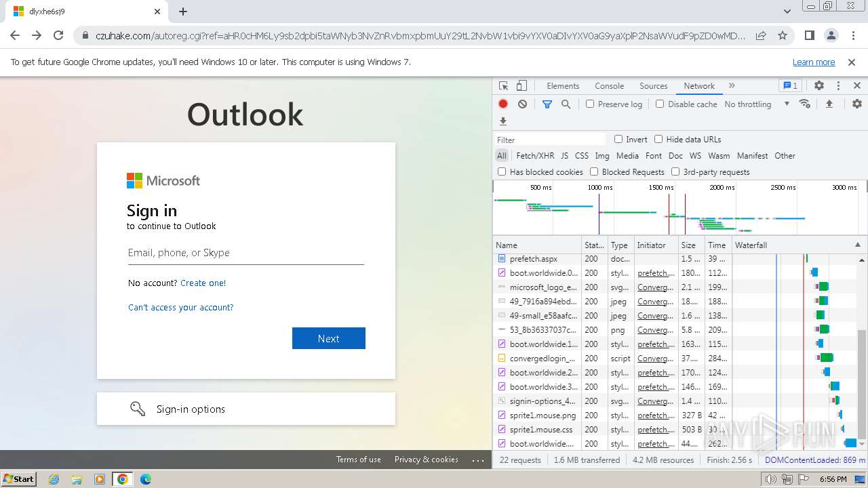Click the Email, phone, or Skype field
The height and width of the screenshot is (488, 868).
[246, 253]
